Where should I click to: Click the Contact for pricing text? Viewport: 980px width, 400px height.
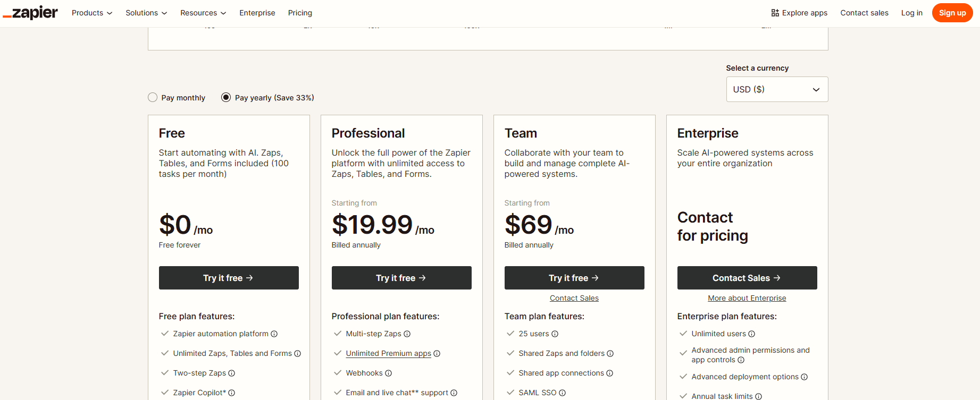(713, 226)
